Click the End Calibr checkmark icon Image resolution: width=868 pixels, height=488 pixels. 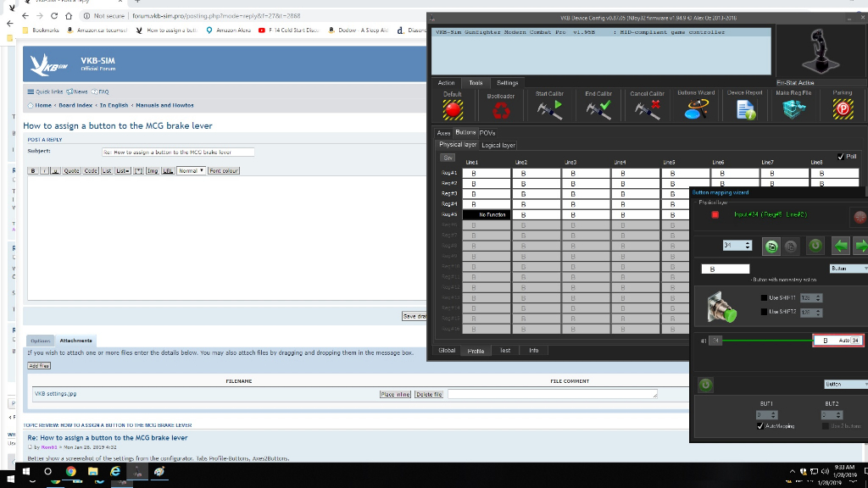598,109
